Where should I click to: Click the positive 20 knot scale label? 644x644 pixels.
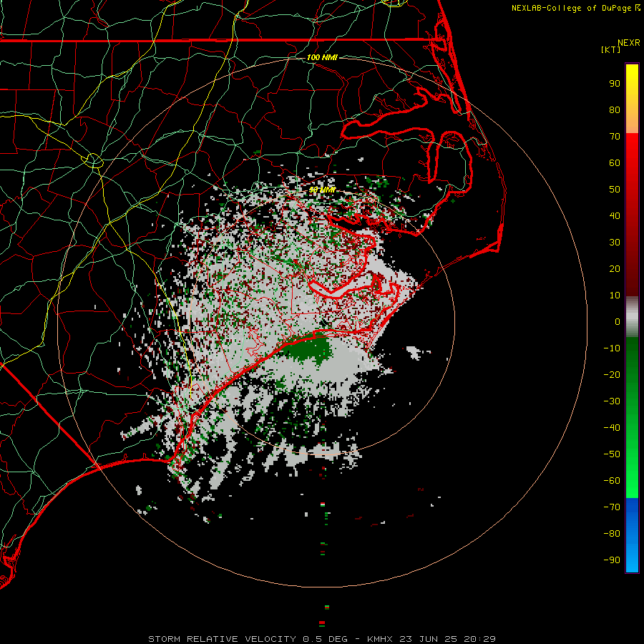point(615,268)
